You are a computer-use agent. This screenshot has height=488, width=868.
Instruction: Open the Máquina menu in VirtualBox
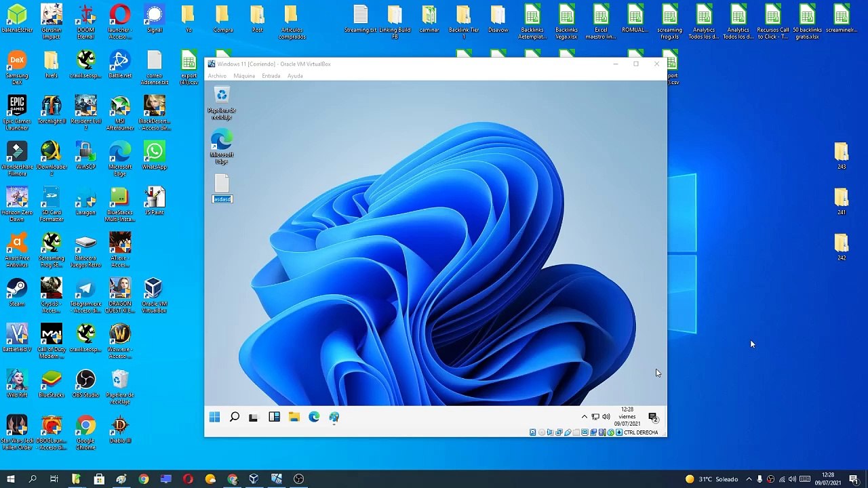click(x=244, y=76)
